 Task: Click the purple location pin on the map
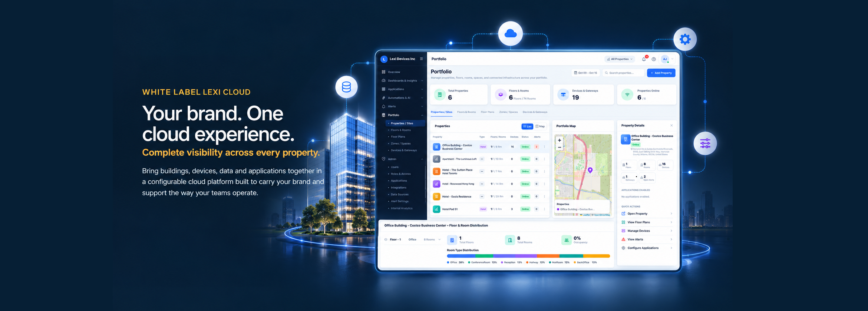coord(590,170)
